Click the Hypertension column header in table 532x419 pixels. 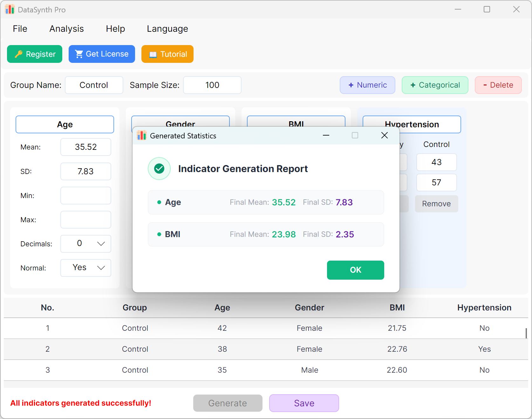click(x=484, y=308)
